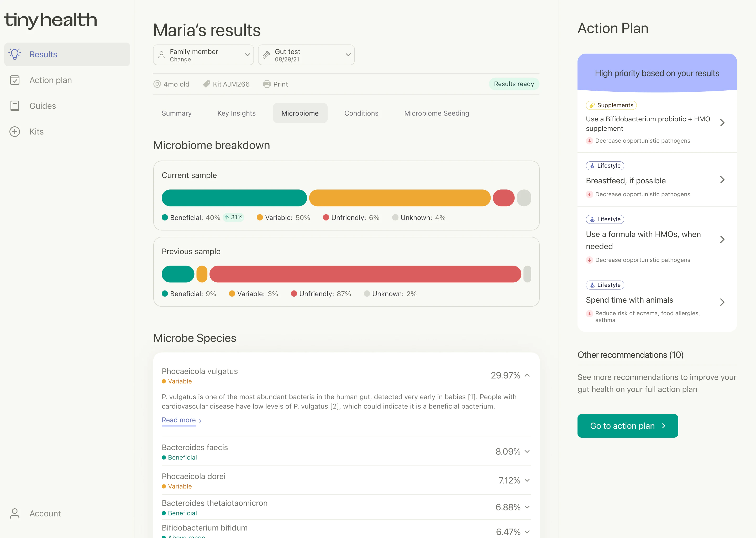The width and height of the screenshot is (756, 538).
Task: Click the Go to action plan button
Action: pyautogui.click(x=628, y=426)
